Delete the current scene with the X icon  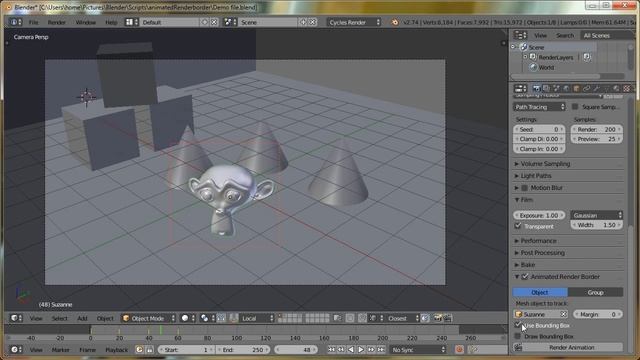click(312, 22)
